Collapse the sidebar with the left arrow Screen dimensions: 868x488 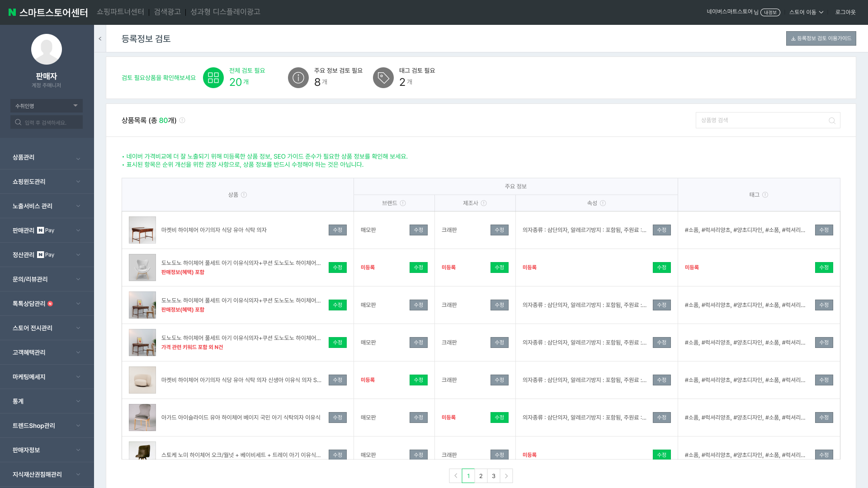(x=100, y=39)
